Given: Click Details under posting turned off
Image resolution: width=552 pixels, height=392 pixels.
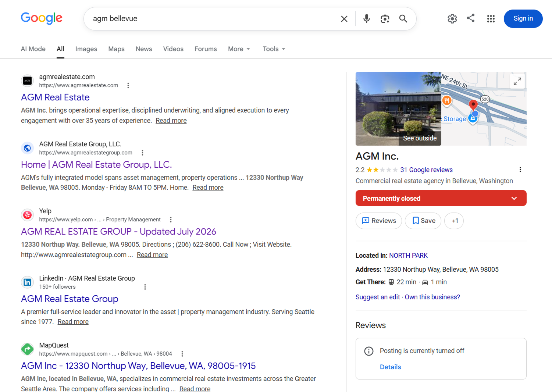Looking at the screenshot, I should point(390,367).
